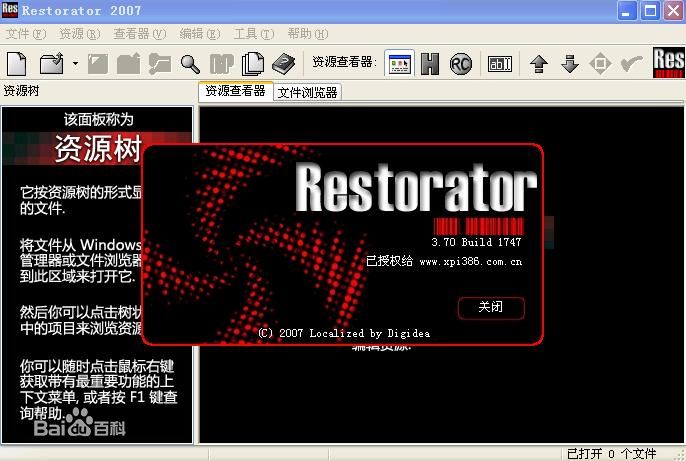
Task: Click the New file icon
Action: pyautogui.click(x=17, y=64)
